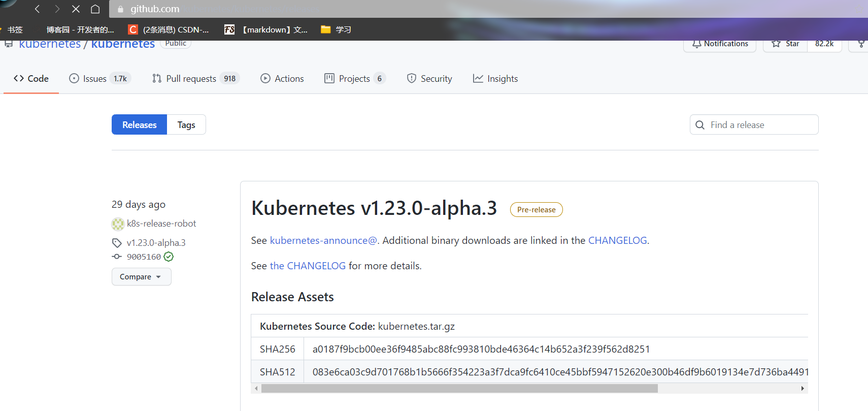Click the Code tab icon
868x411 pixels.
[x=19, y=78]
